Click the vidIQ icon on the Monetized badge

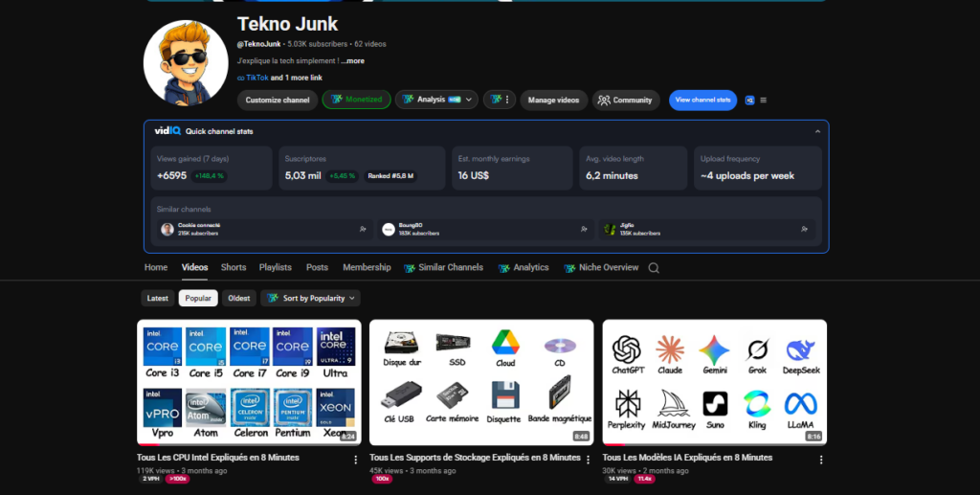pyautogui.click(x=336, y=100)
